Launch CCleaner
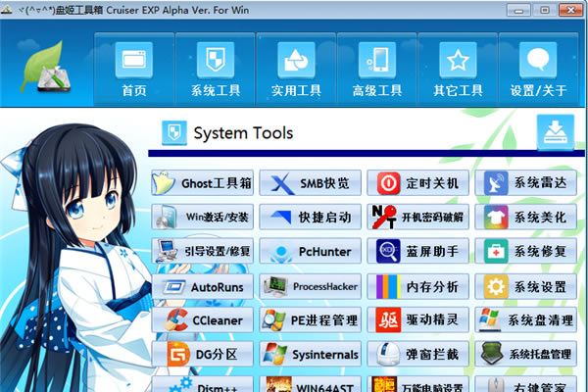The width and height of the screenshot is (588, 392). tap(203, 320)
